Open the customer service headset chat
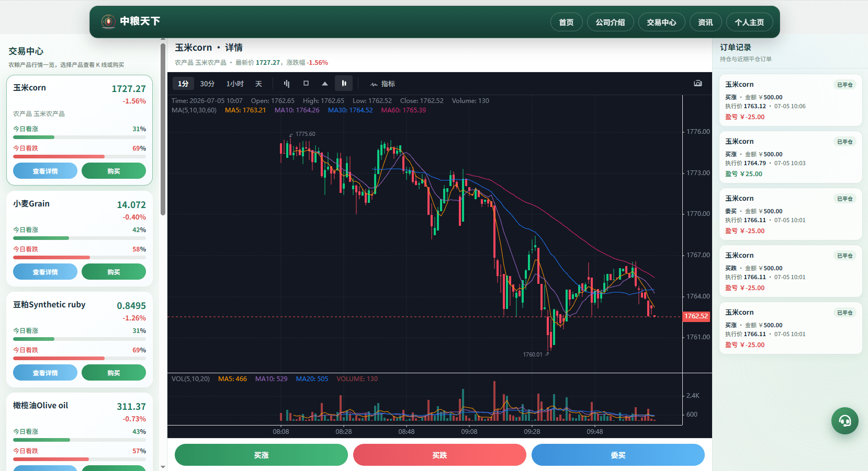The height and width of the screenshot is (471, 868). pos(844,421)
